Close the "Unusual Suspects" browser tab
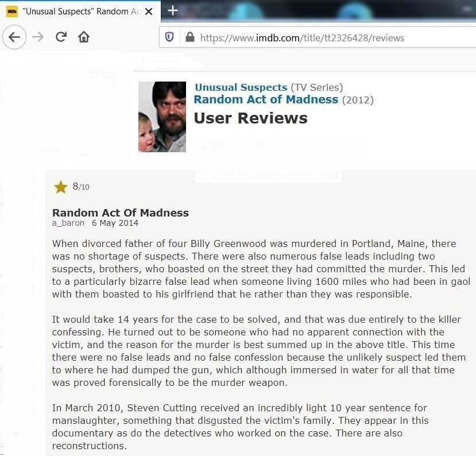Image resolution: width=476 pixels, height=456 pixels. [149, 11]
